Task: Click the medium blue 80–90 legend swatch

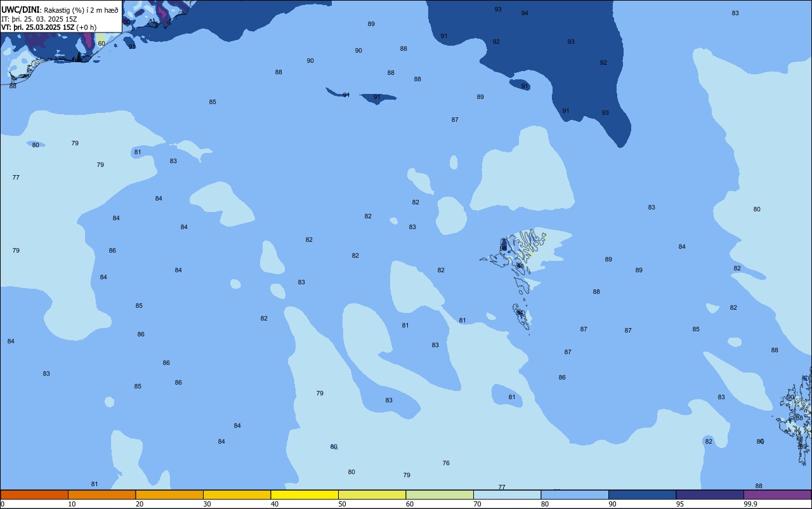Action: [575, 494]
